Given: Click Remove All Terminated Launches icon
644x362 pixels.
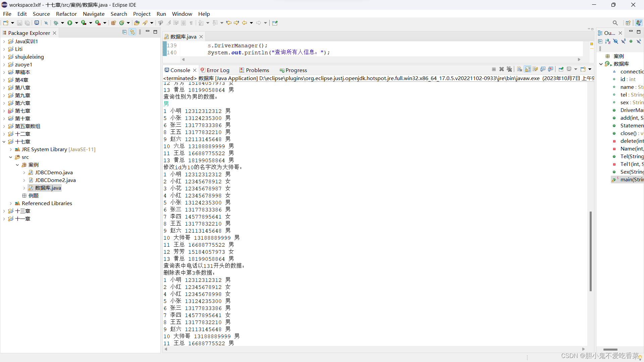Looking at the screenshot, I should 509,69.
